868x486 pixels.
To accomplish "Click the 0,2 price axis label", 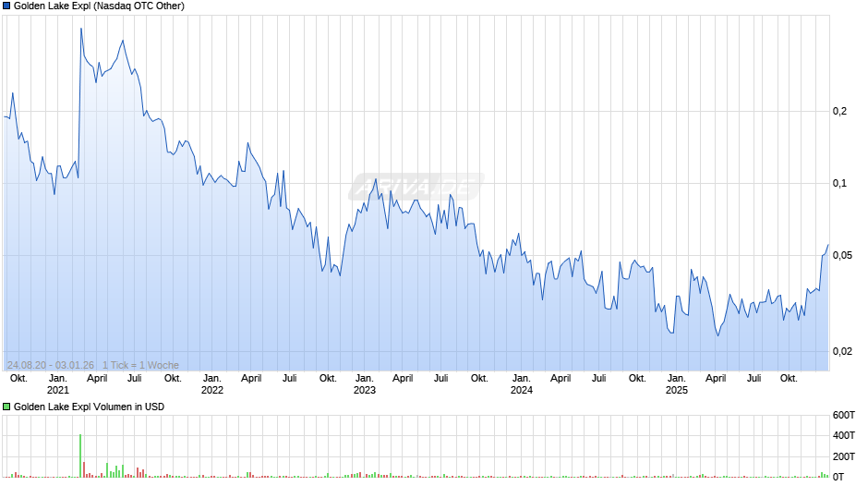I will pyautogui.click(x=839, y=112).
